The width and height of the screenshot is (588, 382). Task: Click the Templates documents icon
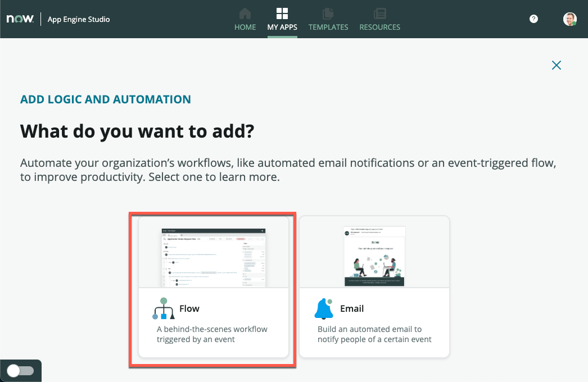click(x=328, y=13)
